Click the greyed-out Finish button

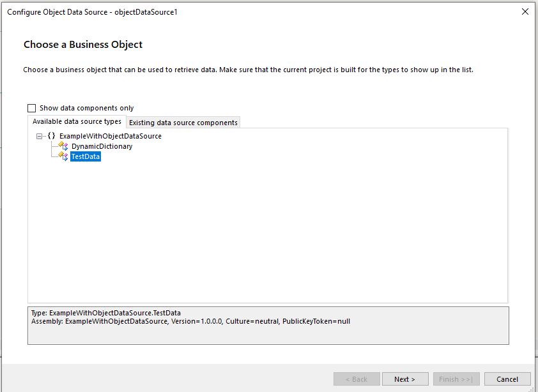(x=456, y=379)
